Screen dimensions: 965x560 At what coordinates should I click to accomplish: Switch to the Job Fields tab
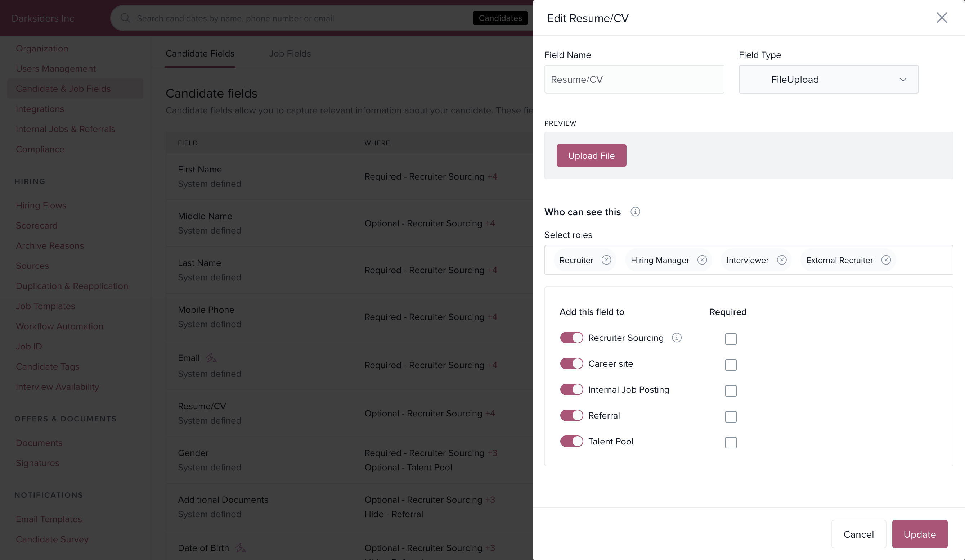tap(290, 54)
